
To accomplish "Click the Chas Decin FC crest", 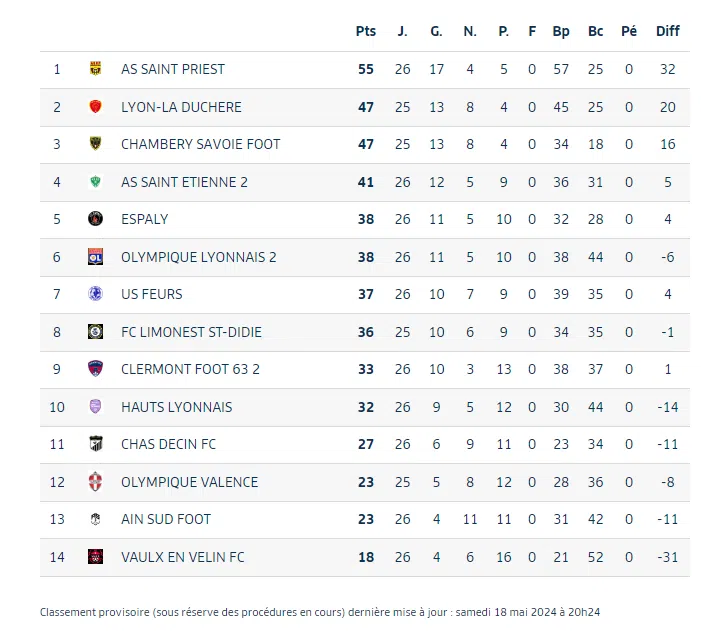I will [x=96, y=444].
